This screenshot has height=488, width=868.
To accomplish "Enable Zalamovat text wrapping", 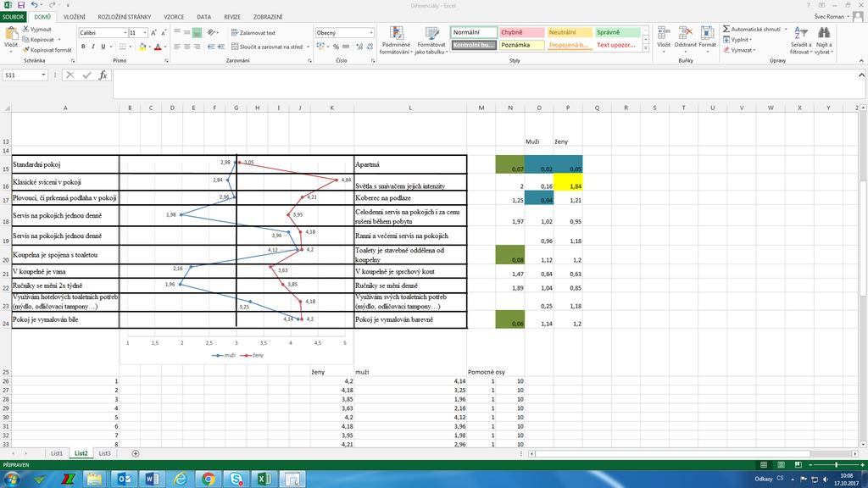I will 253,33.
